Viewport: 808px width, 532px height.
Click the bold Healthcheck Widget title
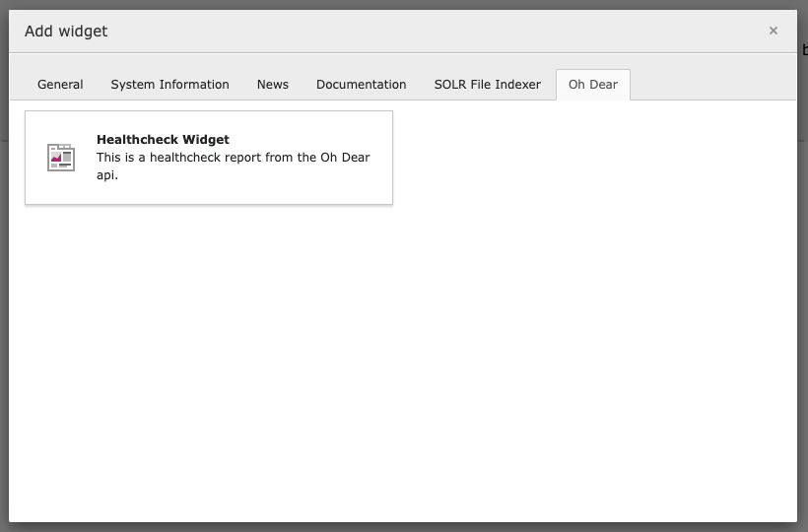(163, 140)
